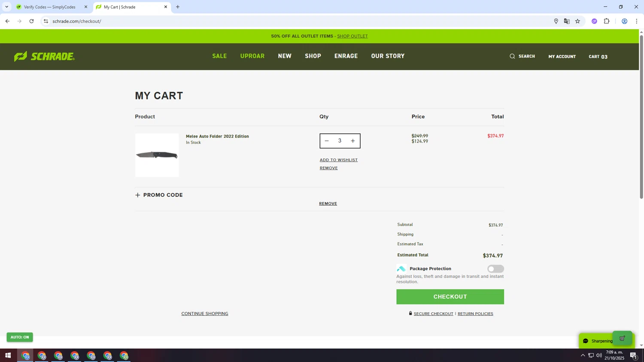Open the Extensions puzzle icon
The height and width of the screenshot is (362, 644).
click(x=607, y=21)
